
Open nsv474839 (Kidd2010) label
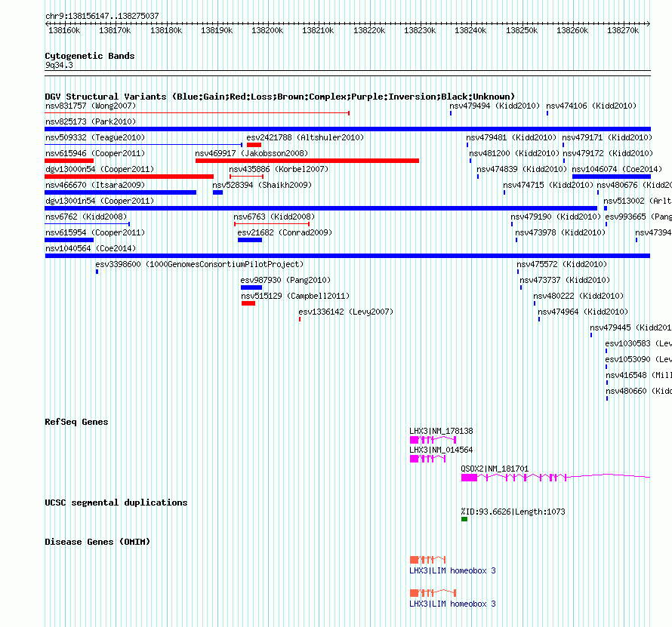pyautogui.click(x=522, y=169)
